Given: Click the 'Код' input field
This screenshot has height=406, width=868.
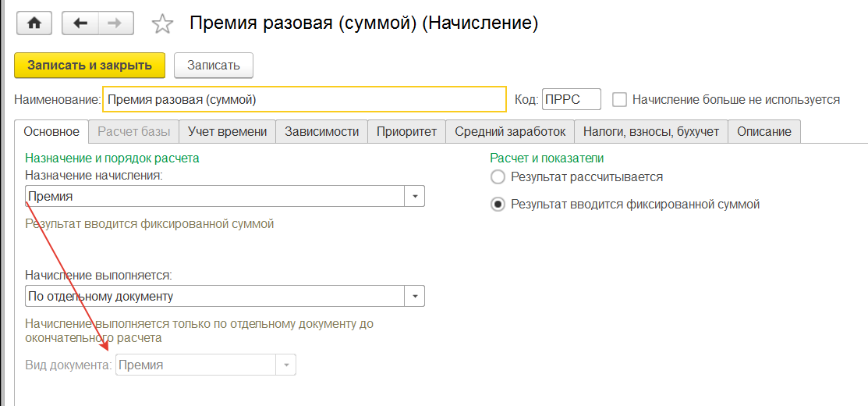Looking at the screenshot, I should 571,100.
